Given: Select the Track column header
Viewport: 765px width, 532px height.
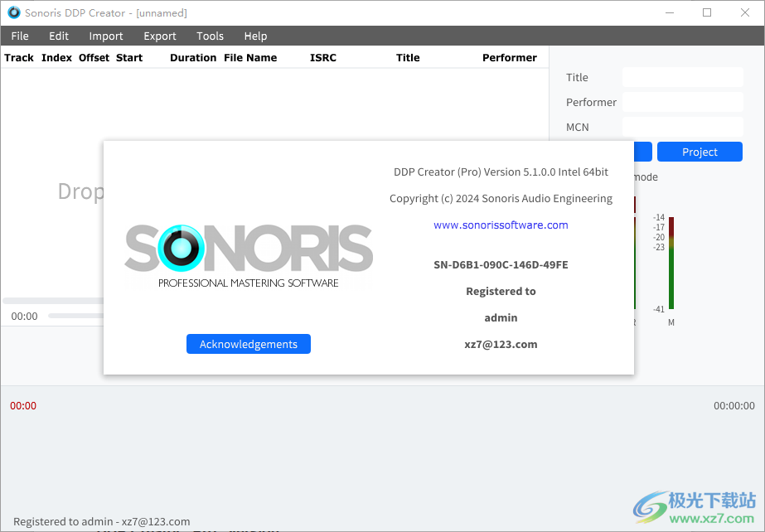Looking at the screenshot, I should click(x=18, y=57).
